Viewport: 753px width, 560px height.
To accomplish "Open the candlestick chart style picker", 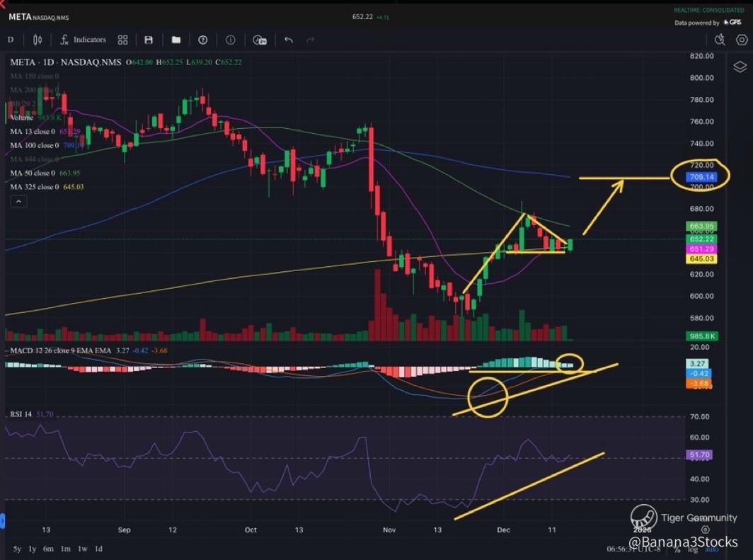I will [38, 40].
